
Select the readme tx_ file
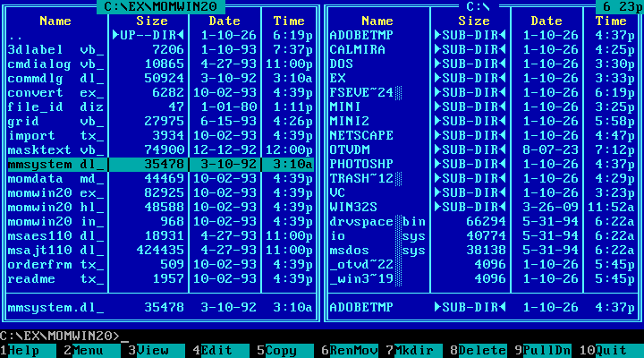pos(56,278)
